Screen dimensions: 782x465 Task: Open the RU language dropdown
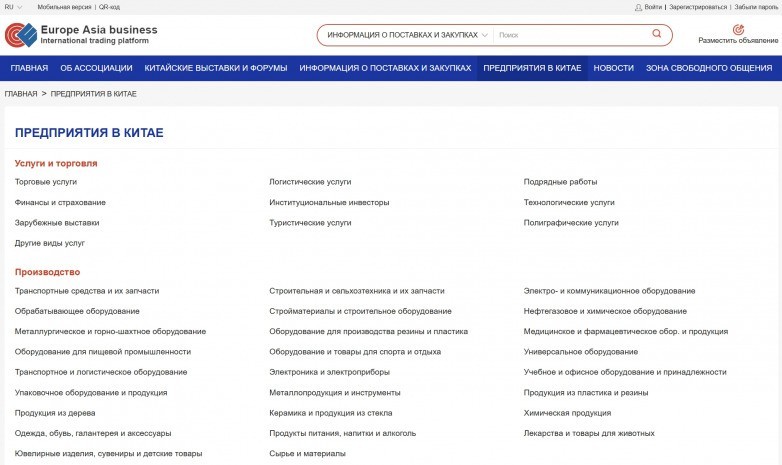coord(13,7)
